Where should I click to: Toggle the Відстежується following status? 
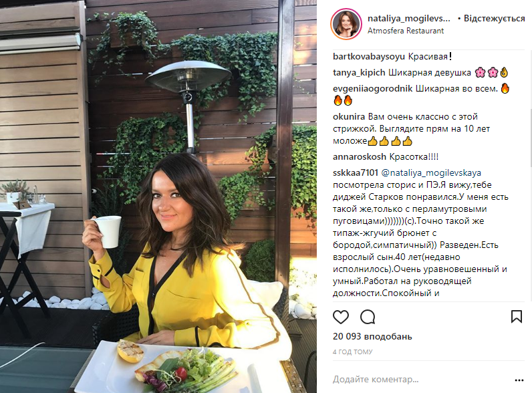(494, 18)
